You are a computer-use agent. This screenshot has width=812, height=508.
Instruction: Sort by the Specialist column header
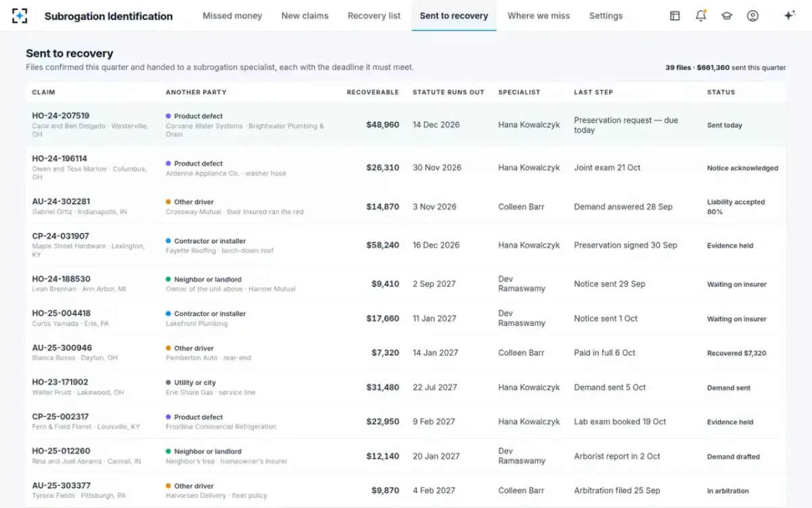(519, 92)
